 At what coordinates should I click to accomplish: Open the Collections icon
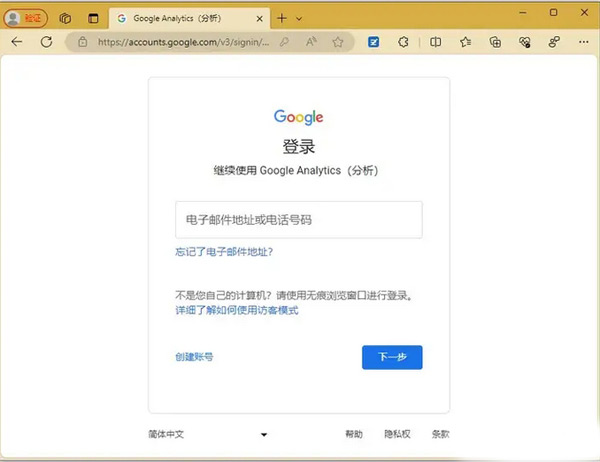495,42
